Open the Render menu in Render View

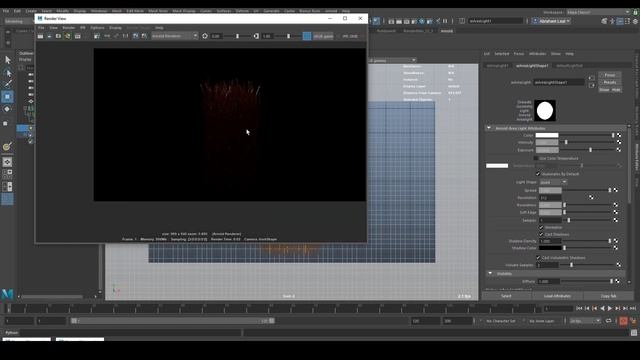69,28
